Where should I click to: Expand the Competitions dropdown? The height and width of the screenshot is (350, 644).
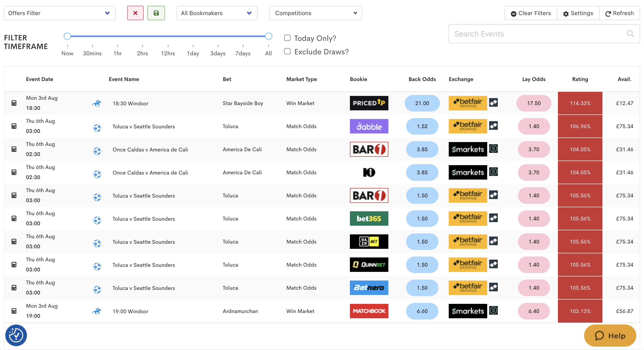[315, 13]
